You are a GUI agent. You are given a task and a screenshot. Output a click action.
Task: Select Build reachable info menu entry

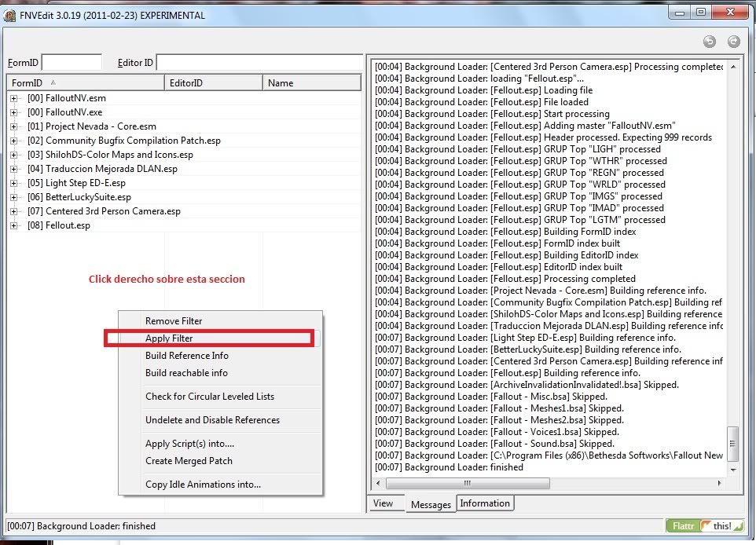point(220,373)
